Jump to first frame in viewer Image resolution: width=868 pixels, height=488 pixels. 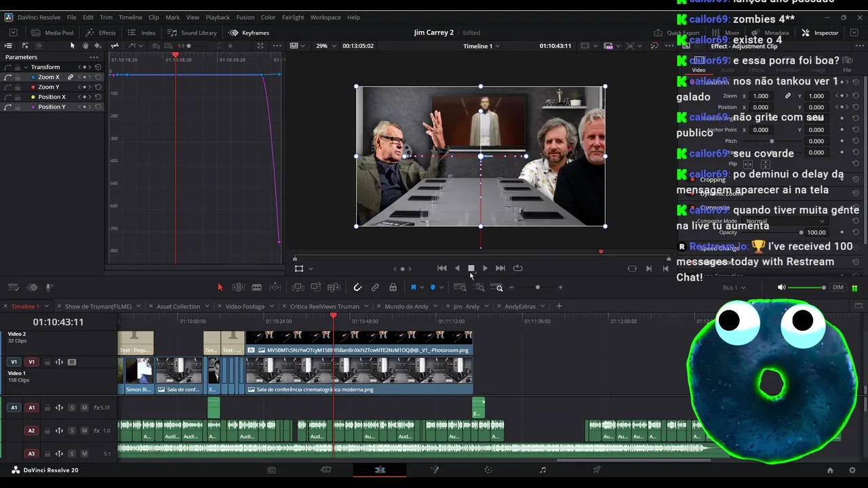(442, 268)
